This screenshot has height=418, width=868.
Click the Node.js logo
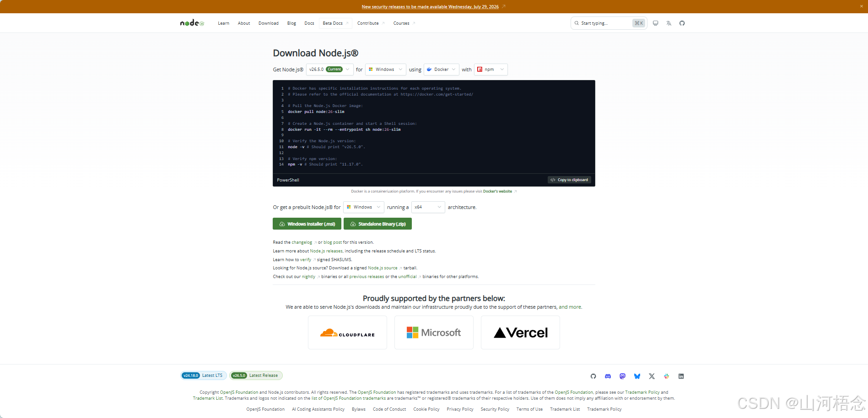tap(192, 23)
